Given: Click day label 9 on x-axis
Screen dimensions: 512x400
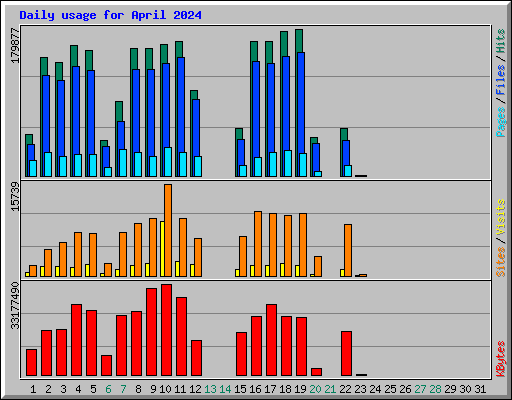Looking at the screenshot, I should tap(153, 389).
